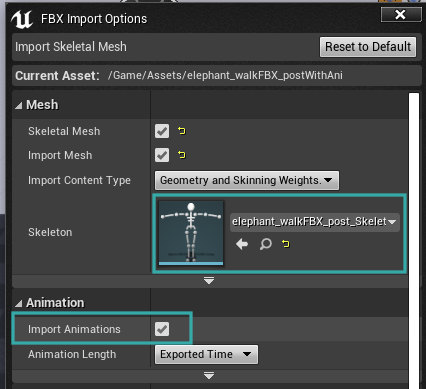Viewport: 426px width, 389px height.
Task: Click the Unreal Engine logo icon
Action: 22,19
